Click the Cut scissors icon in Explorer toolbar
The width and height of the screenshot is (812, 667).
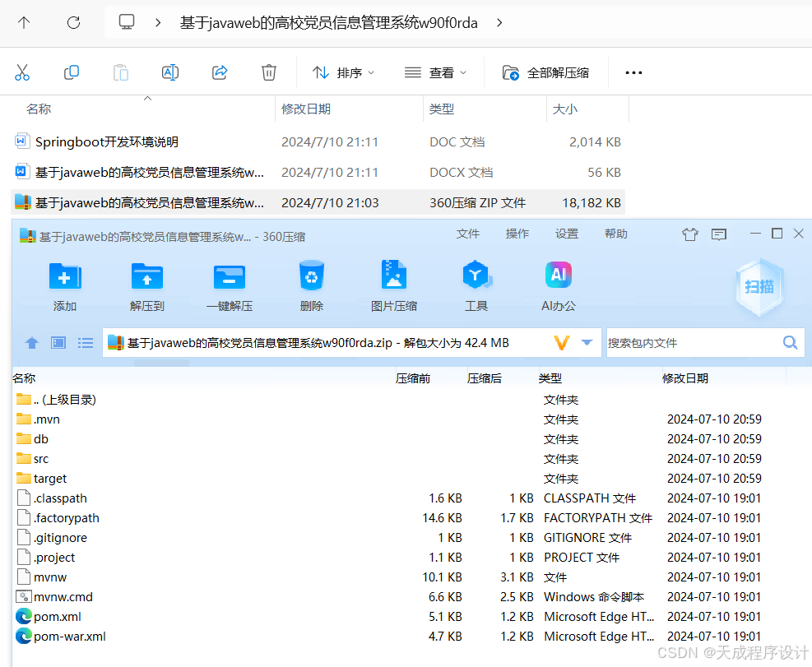(x=22, y=72)
